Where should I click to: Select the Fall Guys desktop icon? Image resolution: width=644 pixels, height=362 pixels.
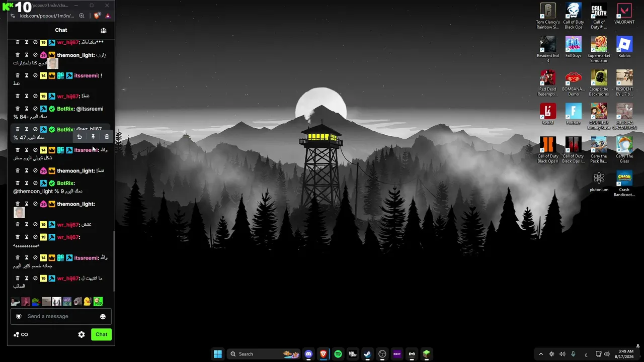(x=573, y=47)
